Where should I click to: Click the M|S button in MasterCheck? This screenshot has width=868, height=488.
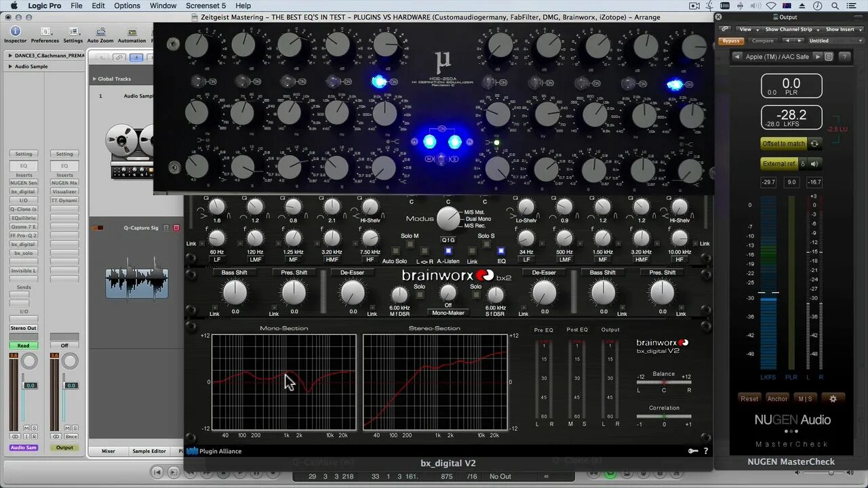(x=806, y=399)
